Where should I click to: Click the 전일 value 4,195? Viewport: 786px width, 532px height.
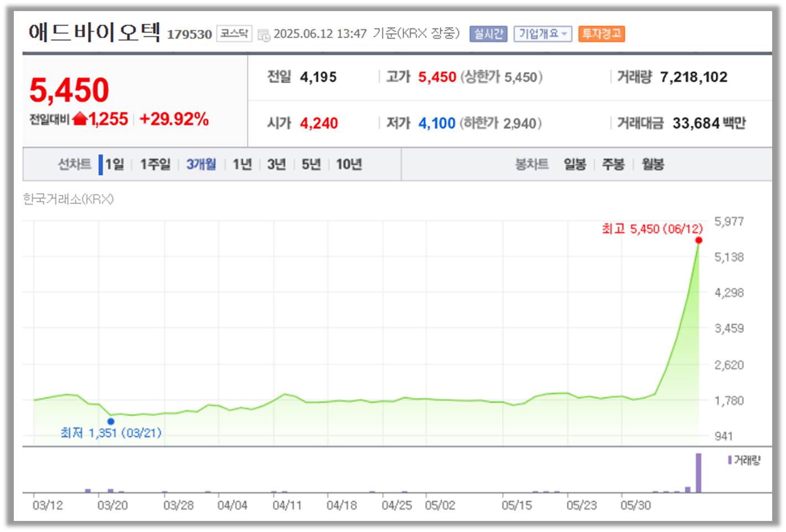coord(318,77)
